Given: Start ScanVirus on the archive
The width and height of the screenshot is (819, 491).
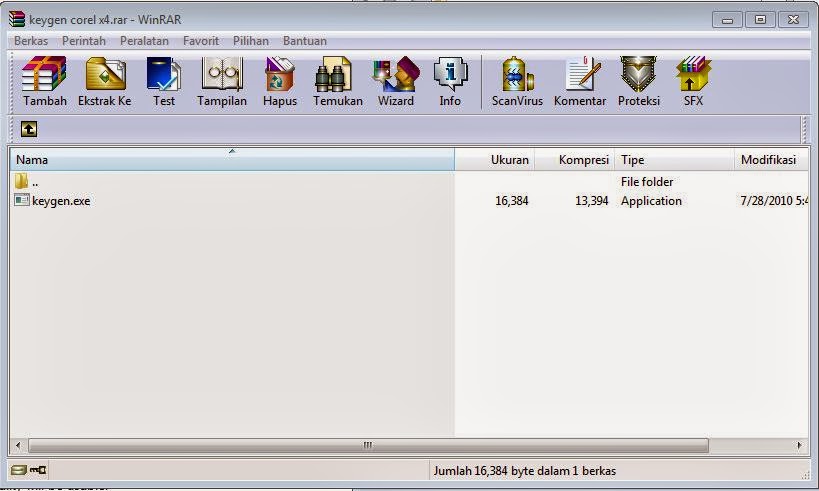Looking at the screenshot, I should tap(517, 80).
